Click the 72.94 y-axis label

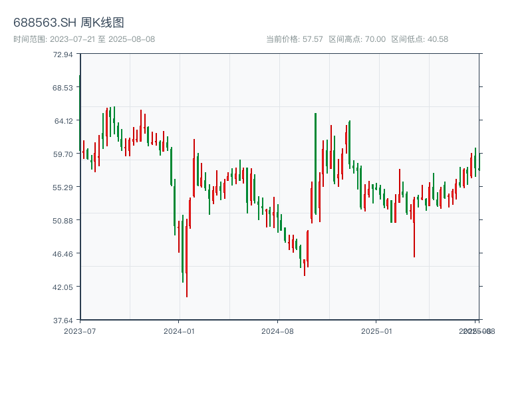click(63, 54)
